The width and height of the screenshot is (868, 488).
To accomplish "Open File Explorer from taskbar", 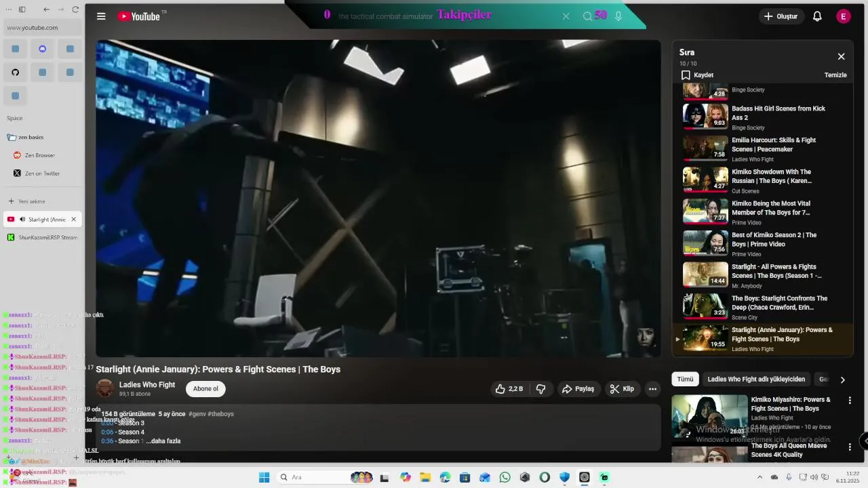I will click(x=425, y=477).
